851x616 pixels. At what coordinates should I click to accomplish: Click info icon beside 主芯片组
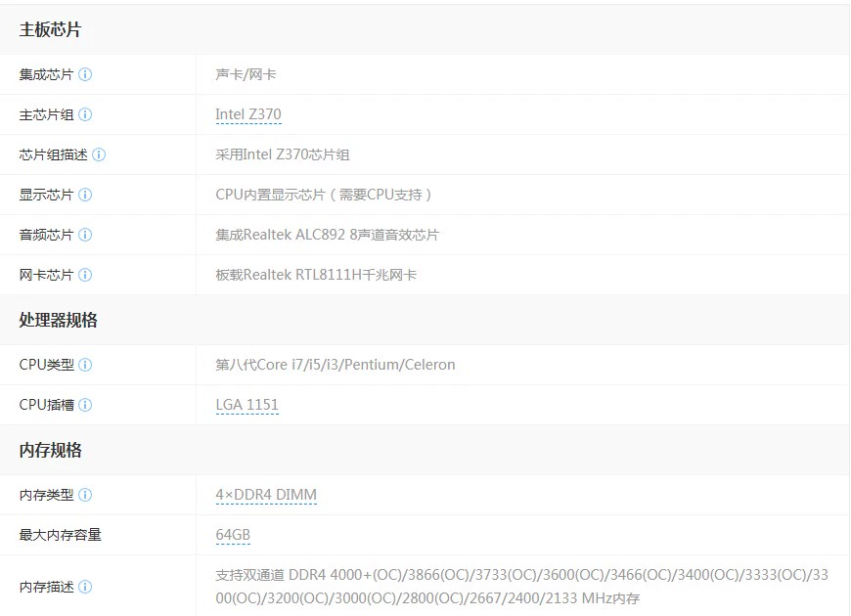click(x=85, y=114)
